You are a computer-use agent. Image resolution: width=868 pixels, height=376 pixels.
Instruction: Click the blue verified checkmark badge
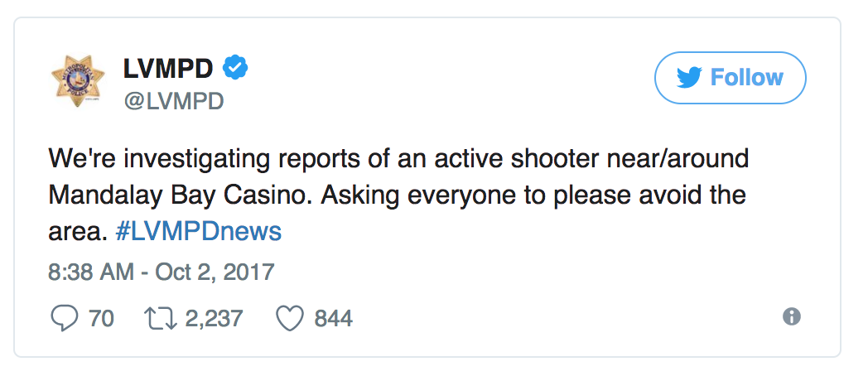[x=237, y=68]
